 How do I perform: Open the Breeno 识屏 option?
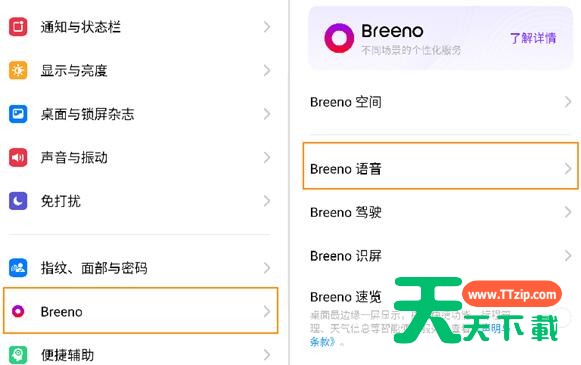[440, 256]
